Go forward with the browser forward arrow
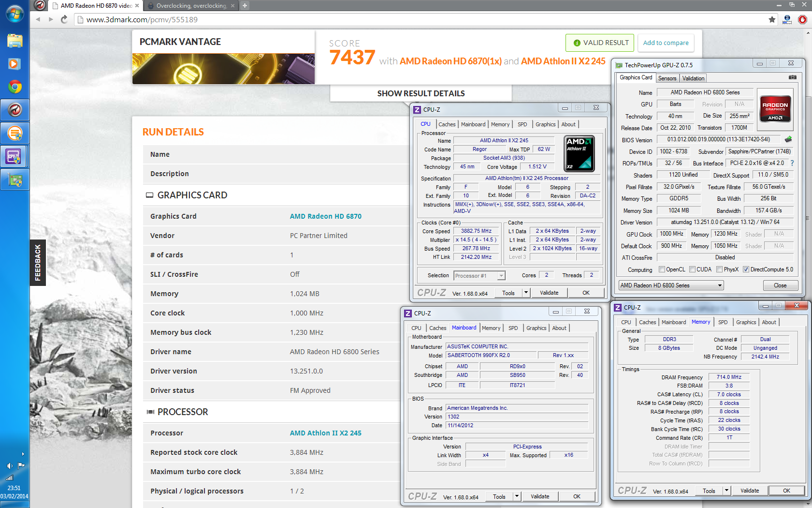This screenshot has width=812, height=508. click(x=51, y=19)
